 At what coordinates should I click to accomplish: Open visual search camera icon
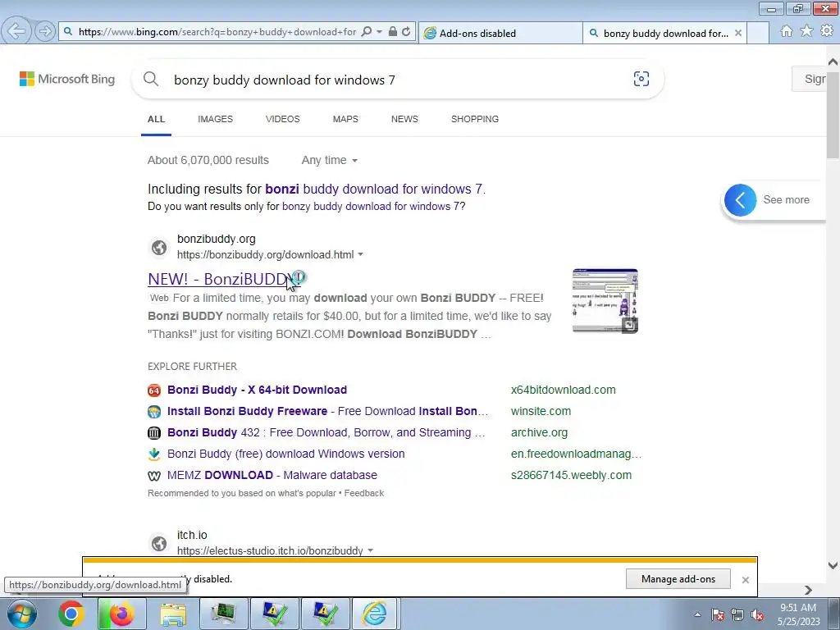click(641, 80)
